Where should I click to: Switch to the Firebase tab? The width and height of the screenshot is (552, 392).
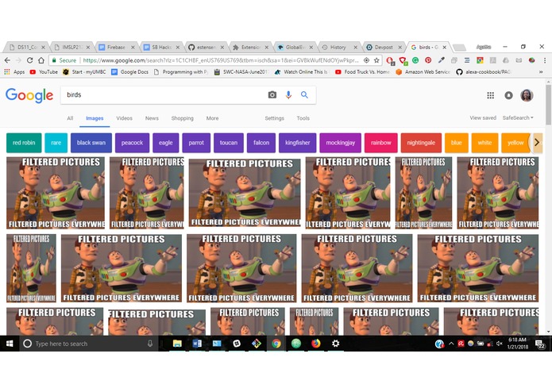pyautogui.click(x=116, y=47)
